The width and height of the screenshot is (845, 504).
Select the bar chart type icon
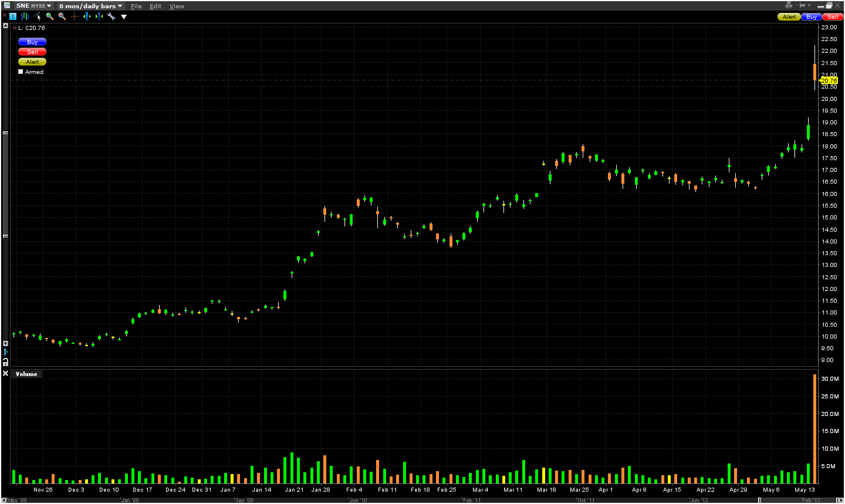pos(25,16)
